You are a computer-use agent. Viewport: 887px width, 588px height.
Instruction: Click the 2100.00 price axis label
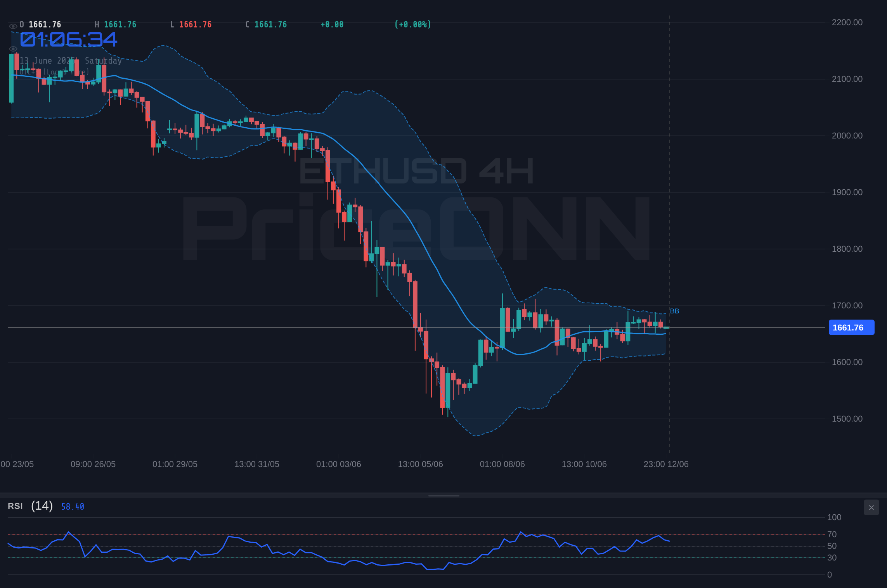pos(847,79)
